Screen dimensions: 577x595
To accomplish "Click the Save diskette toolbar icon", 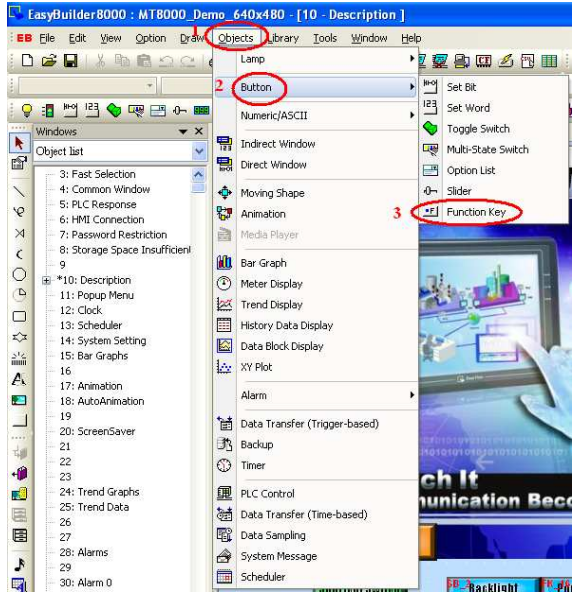I will point(71,60).
